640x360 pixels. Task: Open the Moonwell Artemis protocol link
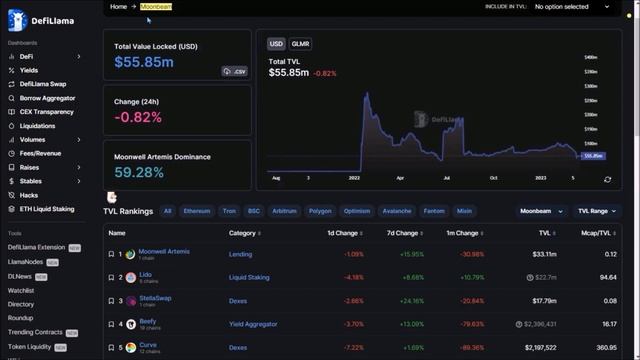[164, 251]
